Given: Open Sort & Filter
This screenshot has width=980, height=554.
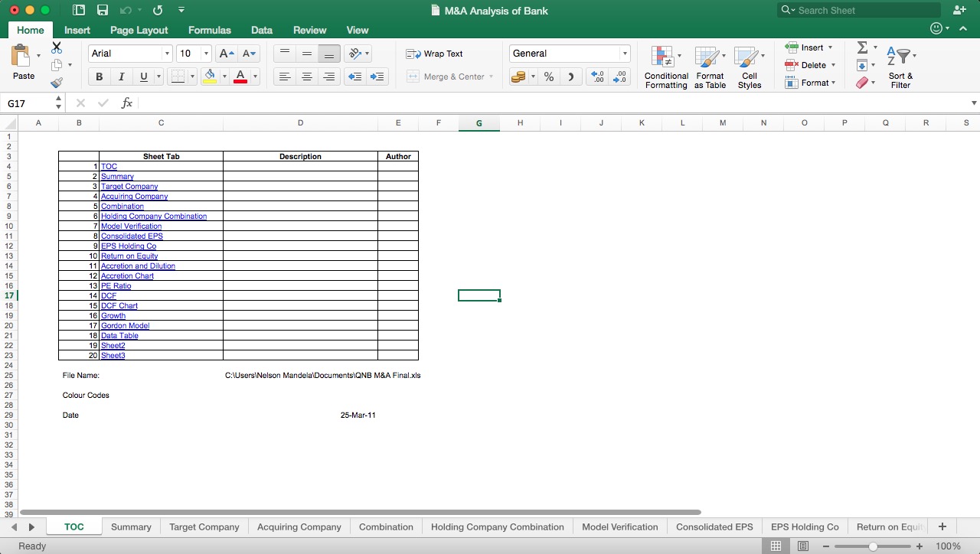Looking at the screenshot, I should pos(900,65).
